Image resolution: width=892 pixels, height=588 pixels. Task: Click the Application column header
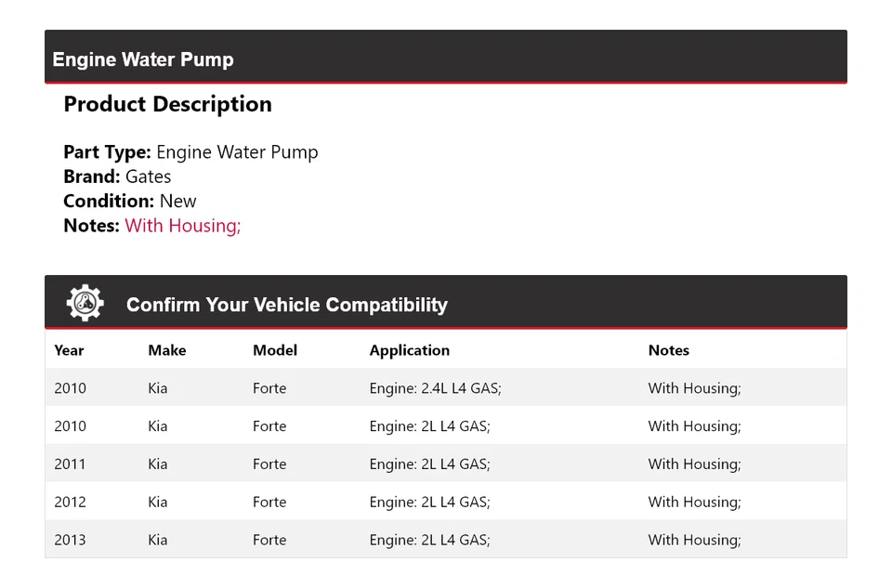coord(409,350)
